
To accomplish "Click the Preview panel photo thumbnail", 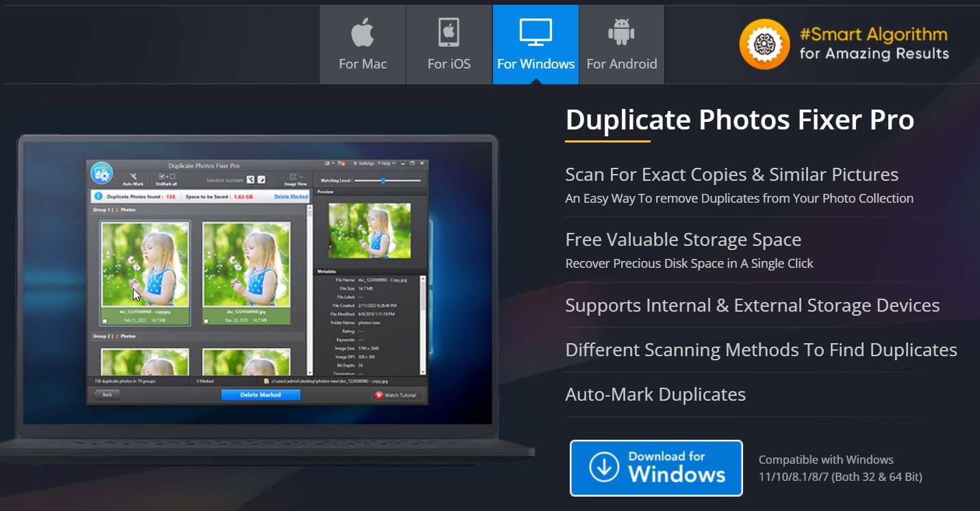I will 370,230.
